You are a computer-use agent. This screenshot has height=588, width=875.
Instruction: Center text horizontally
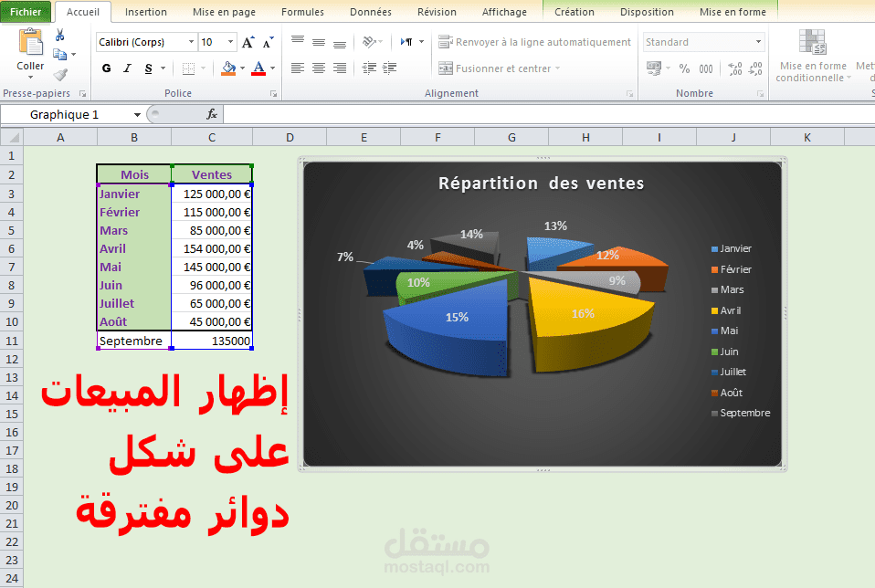319,68
